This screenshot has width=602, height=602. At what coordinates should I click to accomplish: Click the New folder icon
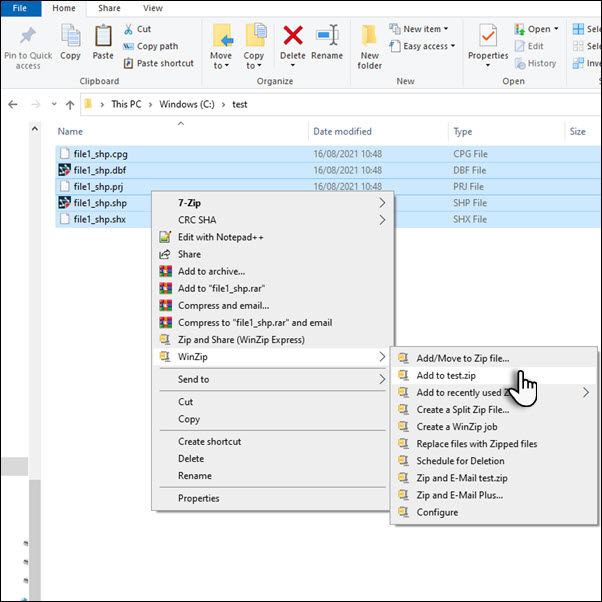(x=369, y=36)
